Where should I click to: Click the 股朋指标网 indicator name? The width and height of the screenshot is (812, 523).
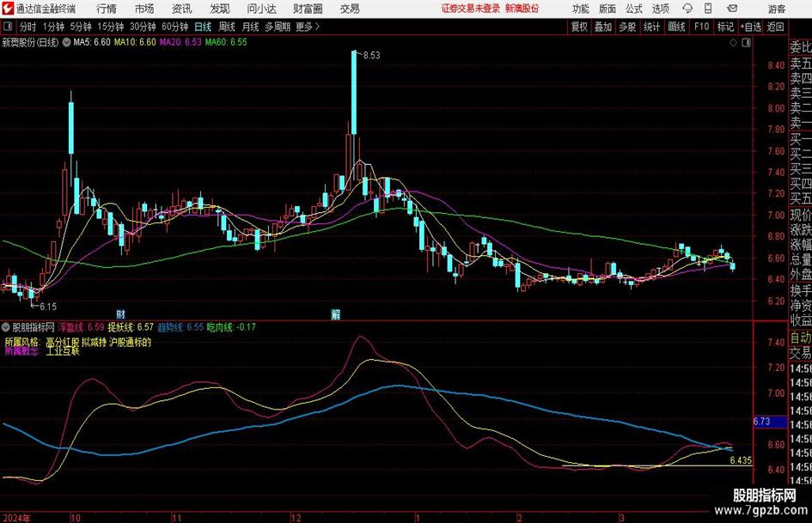click(34, 327)
